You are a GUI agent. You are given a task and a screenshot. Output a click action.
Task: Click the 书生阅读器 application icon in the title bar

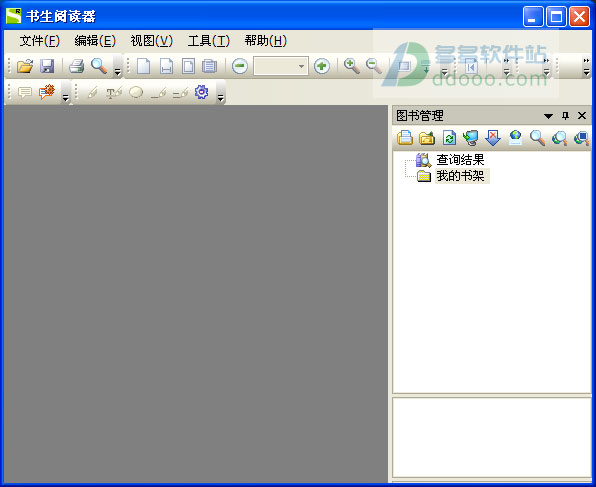(14, 16)
